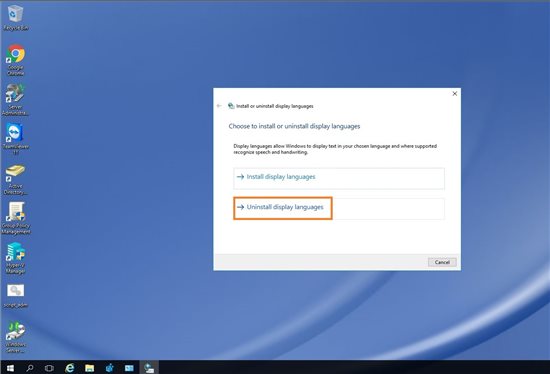The width and height of the screenshot is (550, 374).
Task: Open Task View from the taskbar
Action: [49, 368]
